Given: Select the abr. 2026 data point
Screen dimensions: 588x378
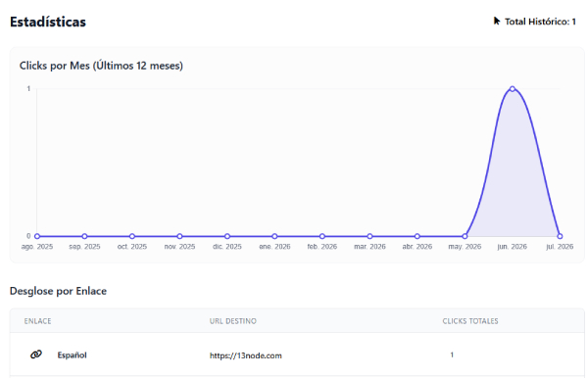Looking at the screenshot, I should tap(417, 236).
